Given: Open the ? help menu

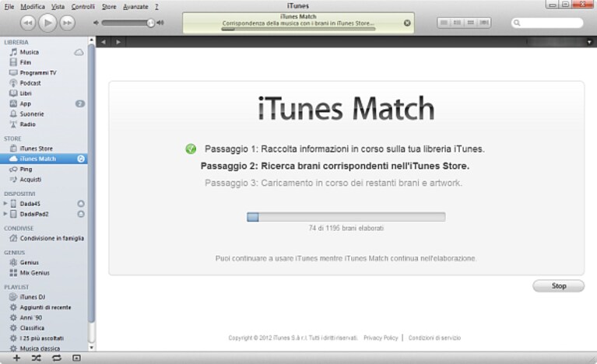Looking at the screenshot, I should click(156, 6).
